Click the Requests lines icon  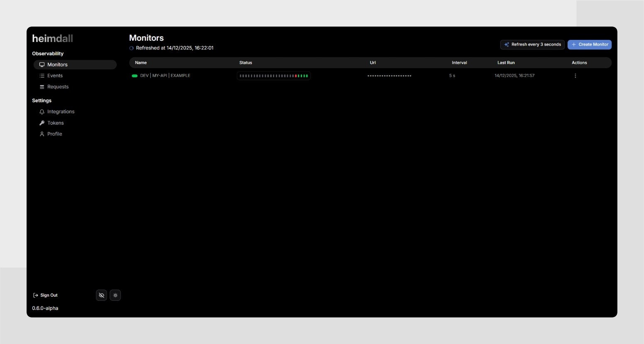[42, 86]
